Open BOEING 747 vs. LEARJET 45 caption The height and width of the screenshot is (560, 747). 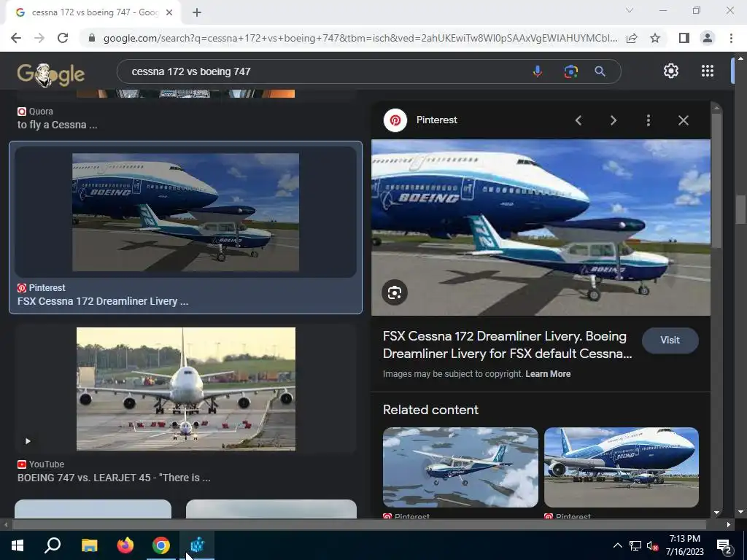[114, 478]
